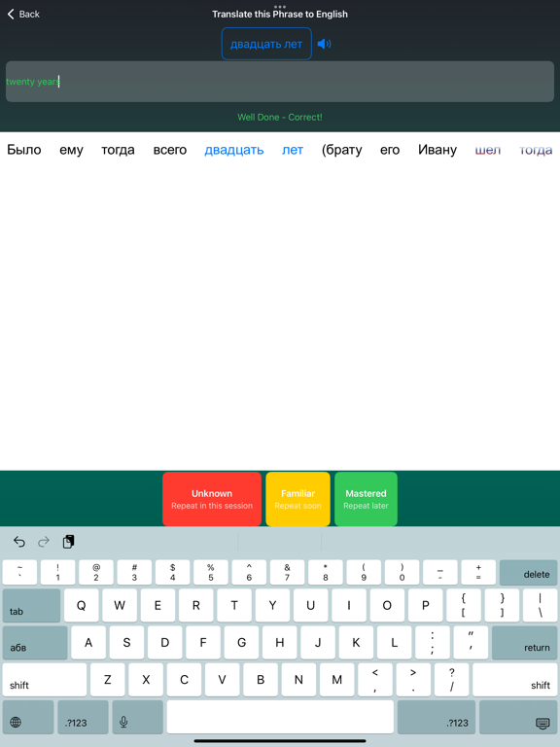Viewport: 560px width, 747px height.
Task: Select the word ему in the sentence
Action: (71, 150)
